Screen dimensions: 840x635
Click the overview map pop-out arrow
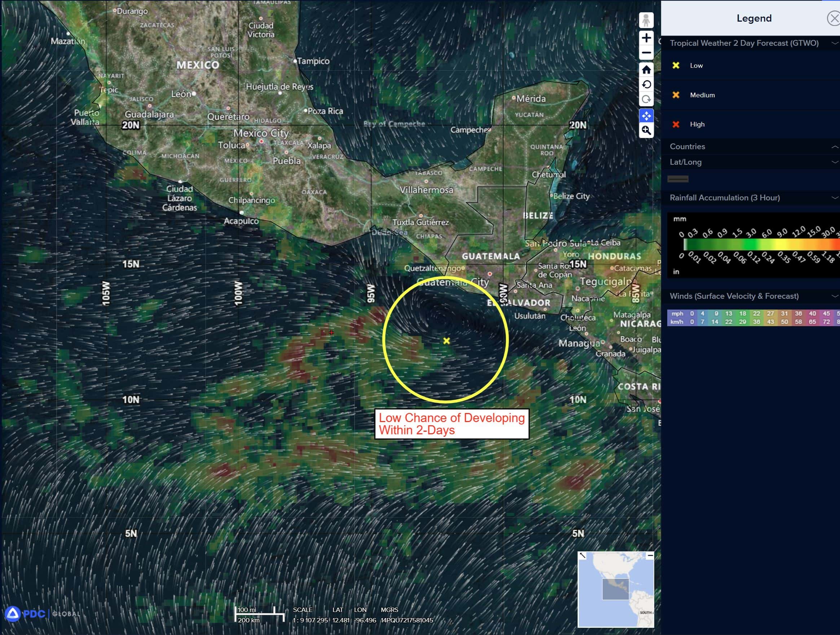(x=582, y=556)
